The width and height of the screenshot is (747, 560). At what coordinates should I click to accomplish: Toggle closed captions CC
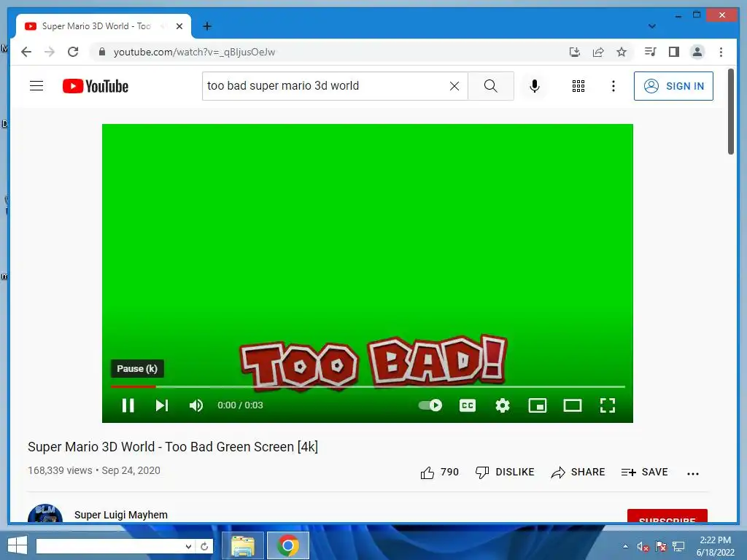[x=468, y=405]
